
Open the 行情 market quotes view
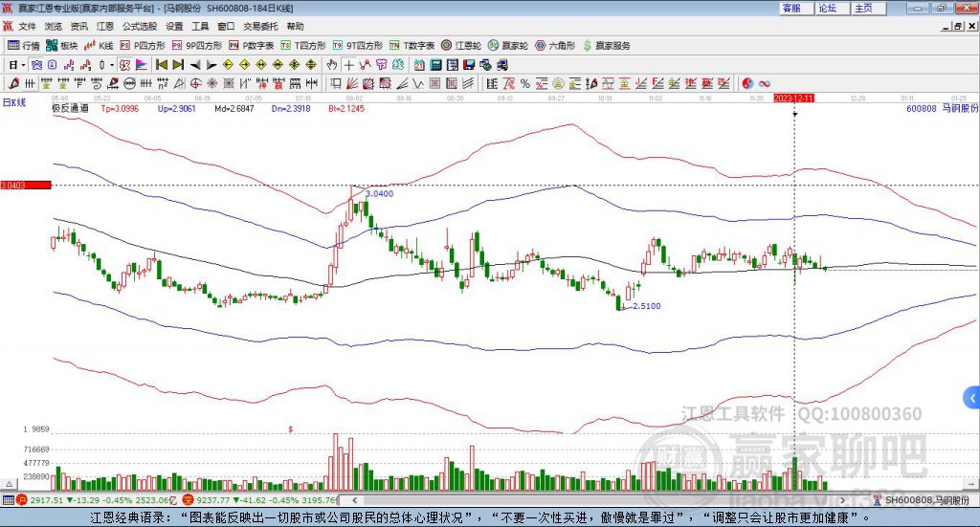[x=23, y=46]
